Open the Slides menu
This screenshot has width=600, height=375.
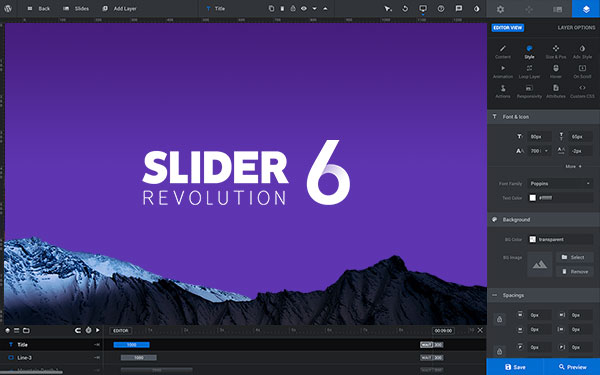coord(76,8)
